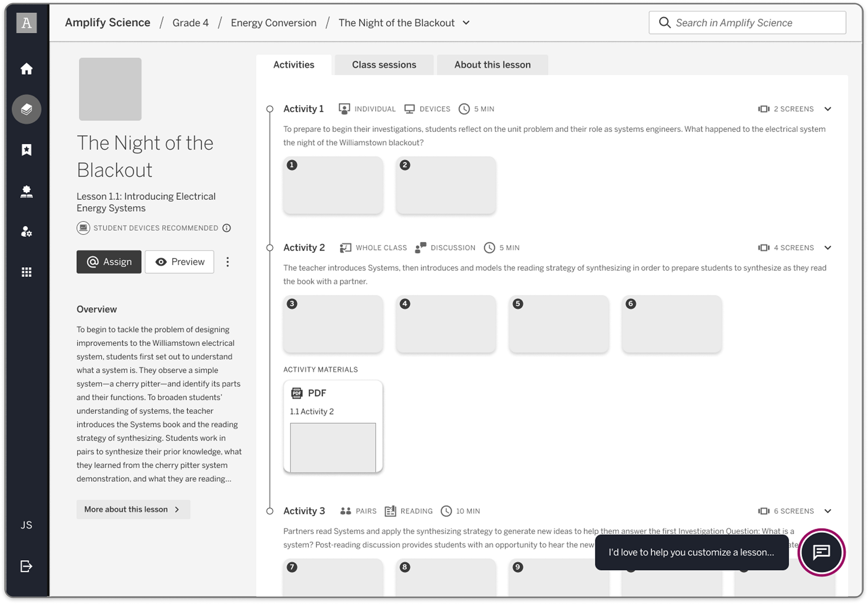The width and height of the screenshot is (868, 604).
Task: Open screen 2 thumbnail
Action: [x=446, y=186]
